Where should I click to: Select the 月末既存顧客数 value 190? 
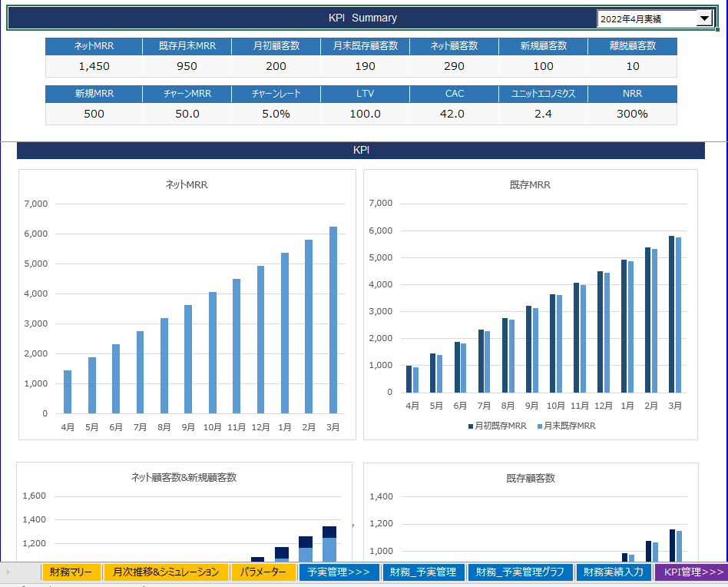point(366,66)
